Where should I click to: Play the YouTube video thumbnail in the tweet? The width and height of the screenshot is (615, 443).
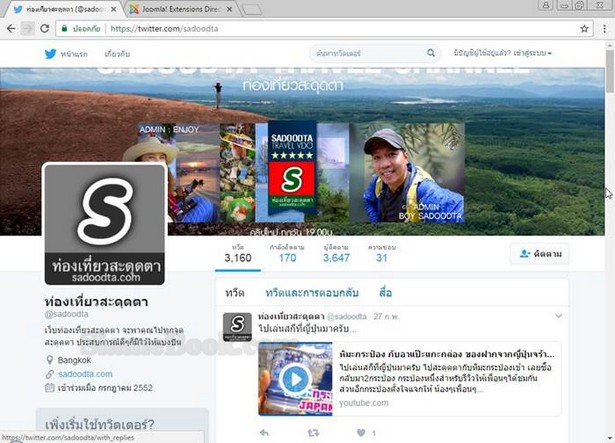pyautogui.click(x=295, y=379)
